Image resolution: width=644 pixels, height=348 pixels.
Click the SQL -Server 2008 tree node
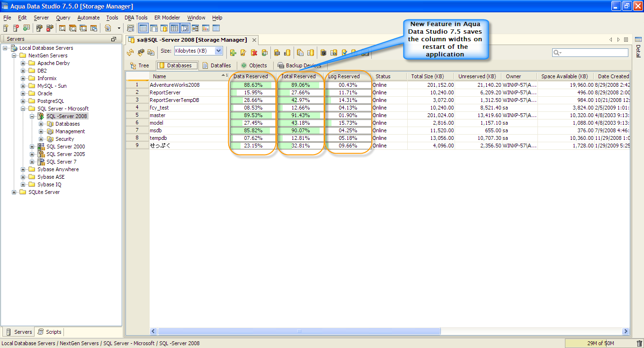pos(67,116)
